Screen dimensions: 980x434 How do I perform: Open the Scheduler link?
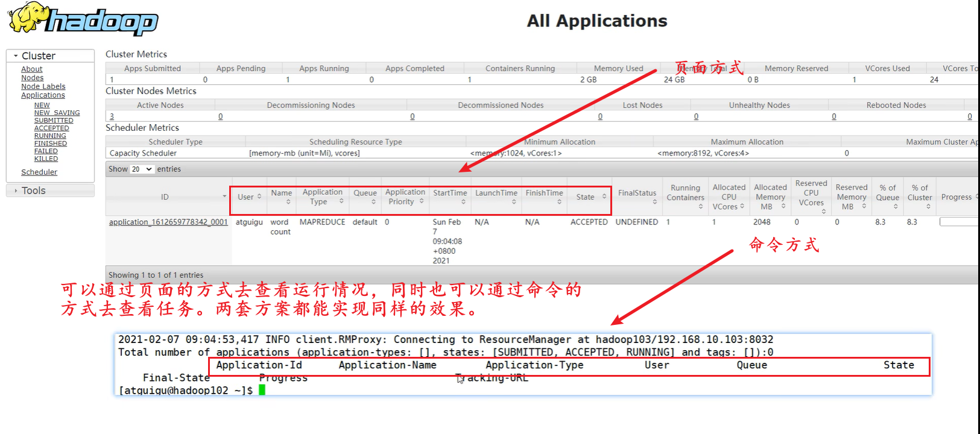[39, 172]
